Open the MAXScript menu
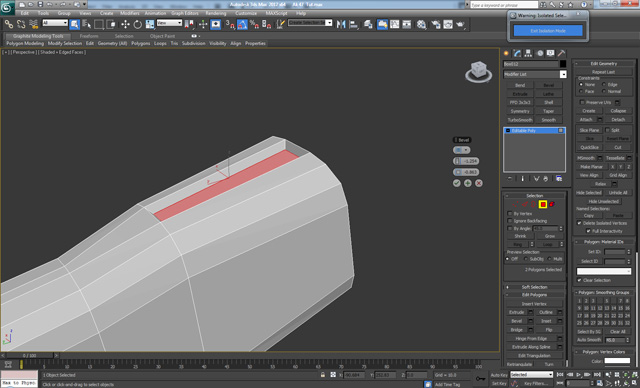This screenshot has height=388, width=640. coord(276,13)
